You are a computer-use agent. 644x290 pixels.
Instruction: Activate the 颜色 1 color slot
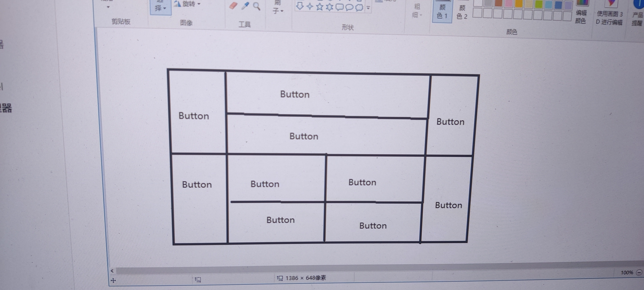coord(442,12)
